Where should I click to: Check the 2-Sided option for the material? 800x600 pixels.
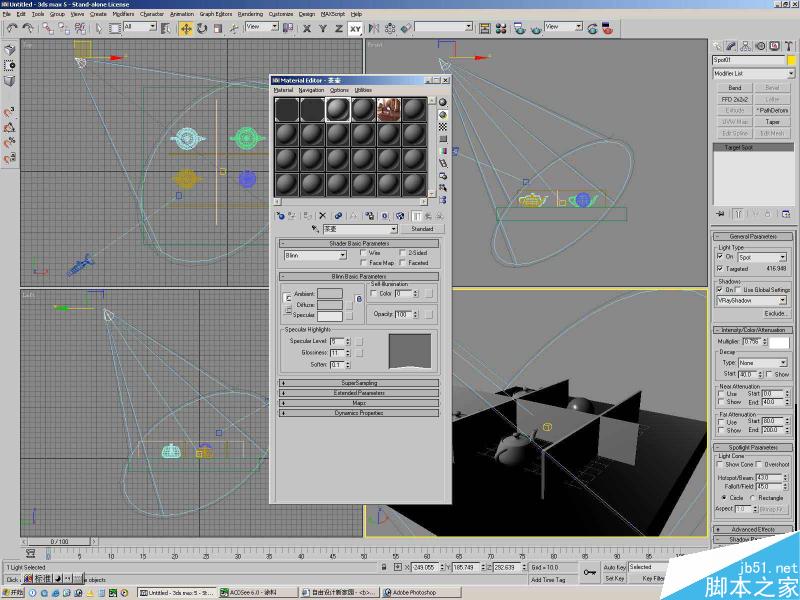pyautogui.click(x=402, y=253)
